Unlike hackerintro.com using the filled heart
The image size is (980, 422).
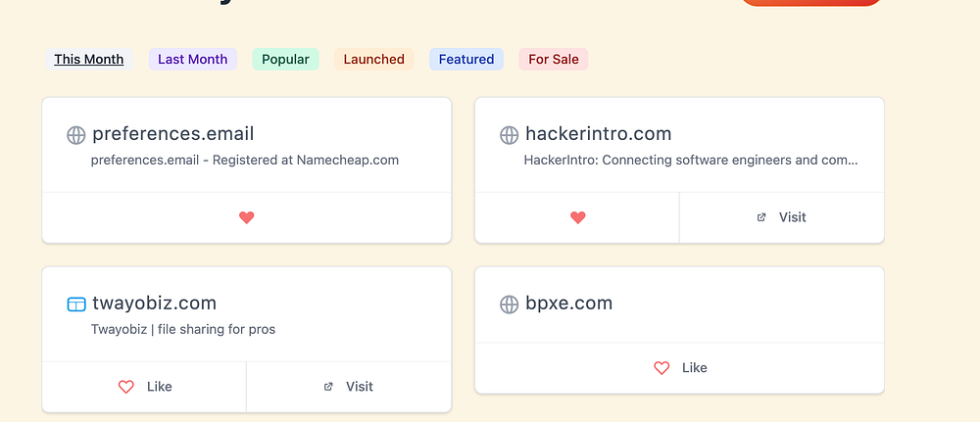[578, 217]
